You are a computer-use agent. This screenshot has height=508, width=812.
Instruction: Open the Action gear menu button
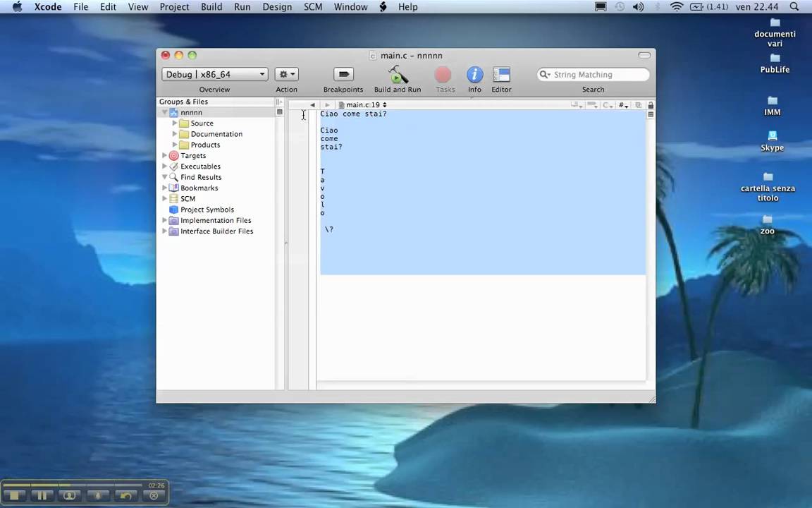coord(286,74)
